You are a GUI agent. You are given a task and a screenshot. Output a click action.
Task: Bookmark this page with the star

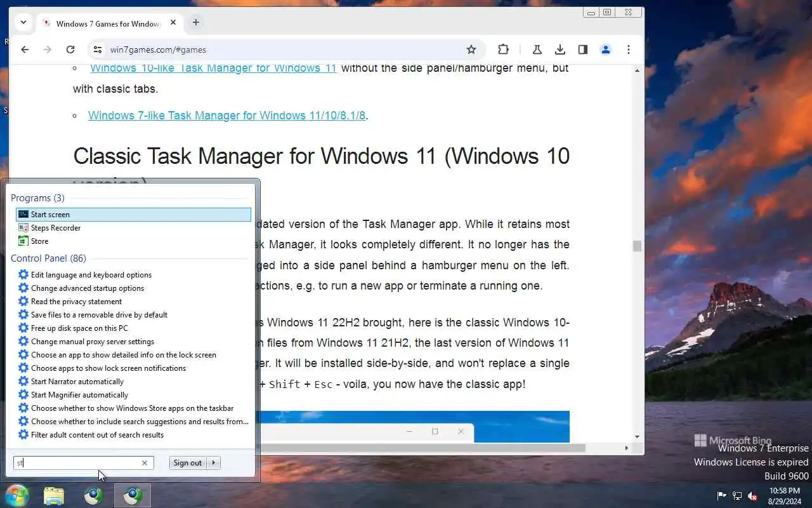[x=471, y=50]
